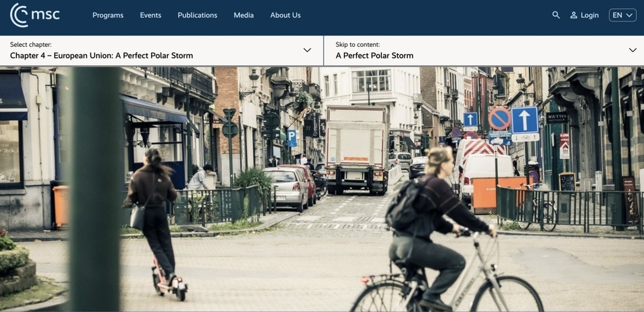This screenshot has width=644, height=312.
Task: Click the down arrow of the chapter selector
Action: 307,50
